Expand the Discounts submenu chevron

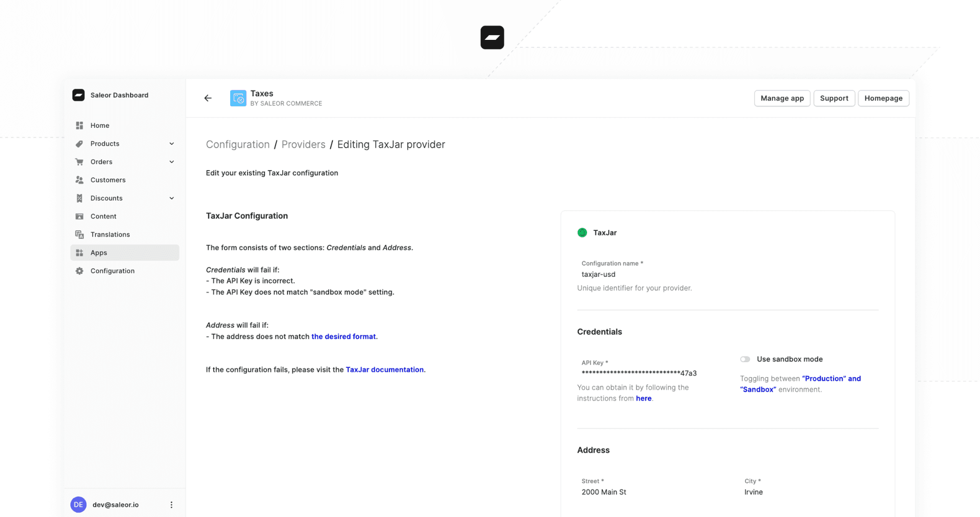tap(171, 198)
